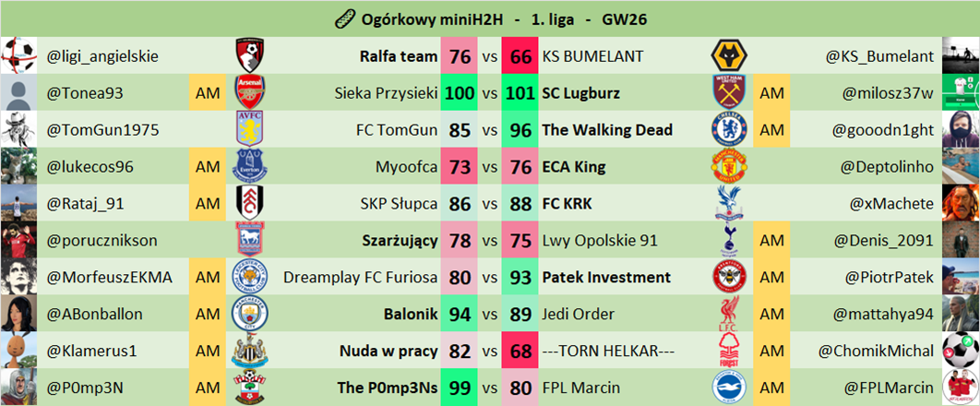Screen dimensions: 980x406
Task: Click Ralfa team's red score 76
Action: pyautogui.click(x=460, y=56)
